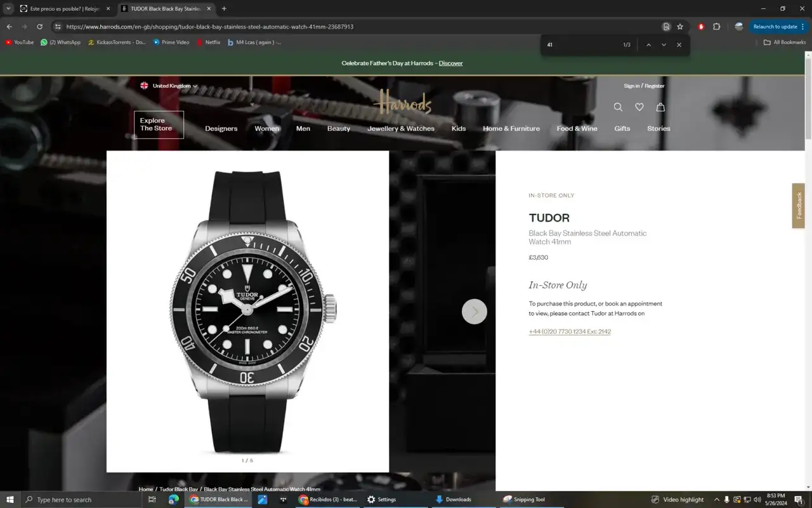Viewport: 812px width, 508px height.
Task: Click the find-in-page search field
Action: (x=580, y=45)
